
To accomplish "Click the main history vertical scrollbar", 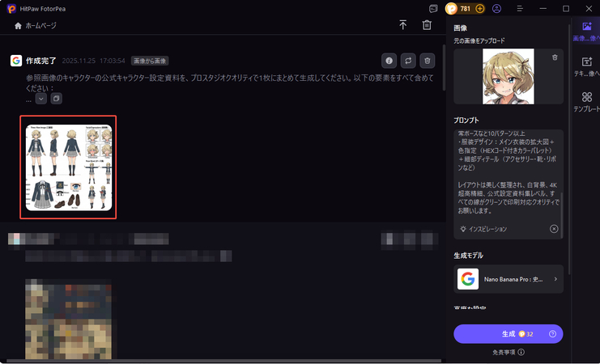I will (x=444, y=67).
